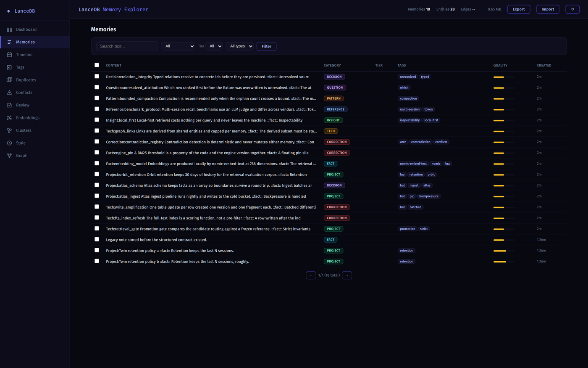Go to previous page with left arrow
The width and height of the screenshot is (588, 368).
(311, 275)
